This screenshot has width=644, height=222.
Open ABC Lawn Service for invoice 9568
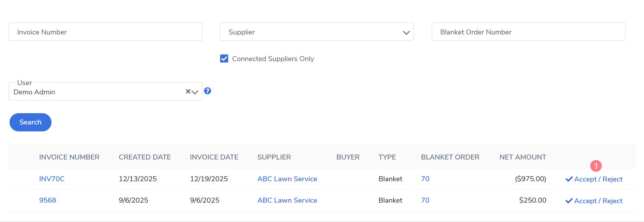(x=287, y=200)
